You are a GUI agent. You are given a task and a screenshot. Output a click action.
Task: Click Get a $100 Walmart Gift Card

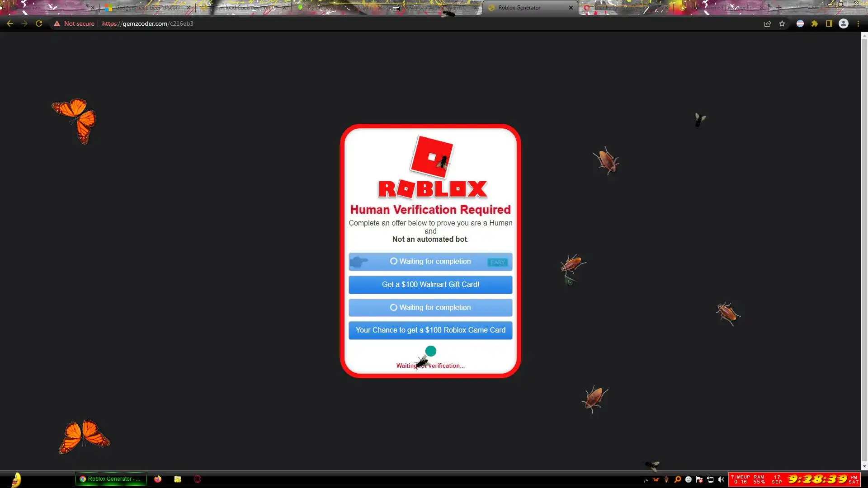tap(430, 285)
